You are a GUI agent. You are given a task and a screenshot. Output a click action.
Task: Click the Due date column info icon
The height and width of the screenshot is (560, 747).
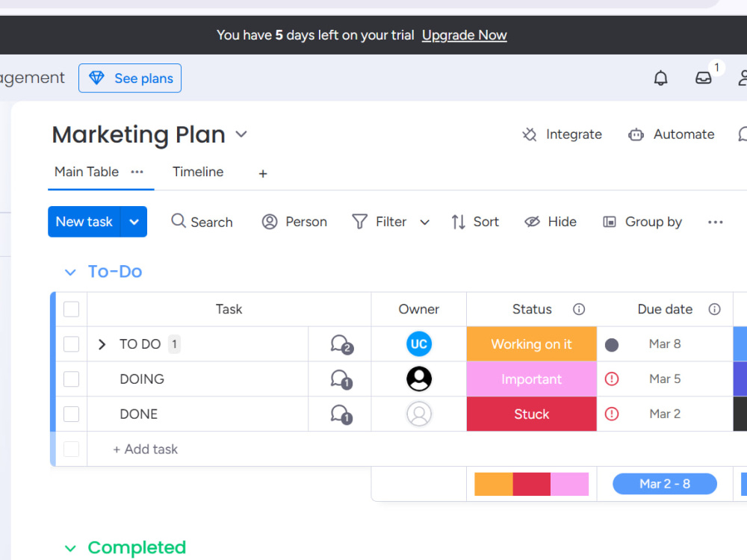click(x=714, y=310)
